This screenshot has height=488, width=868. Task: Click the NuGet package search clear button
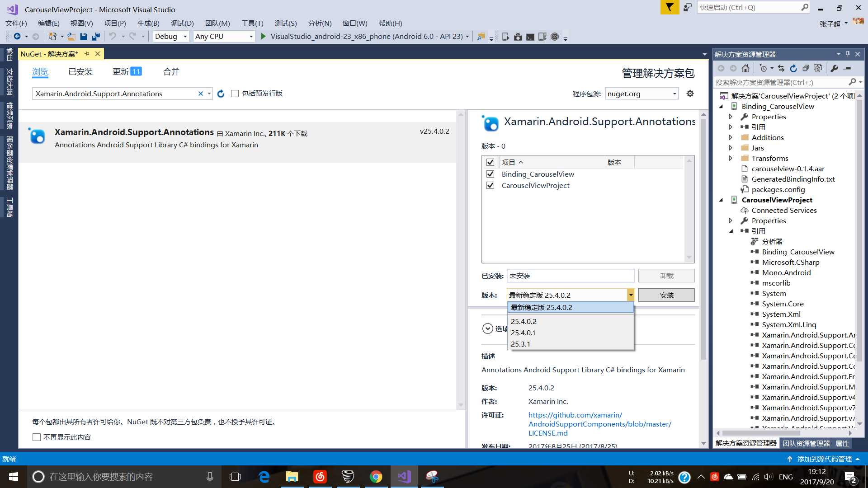point(201,94)
